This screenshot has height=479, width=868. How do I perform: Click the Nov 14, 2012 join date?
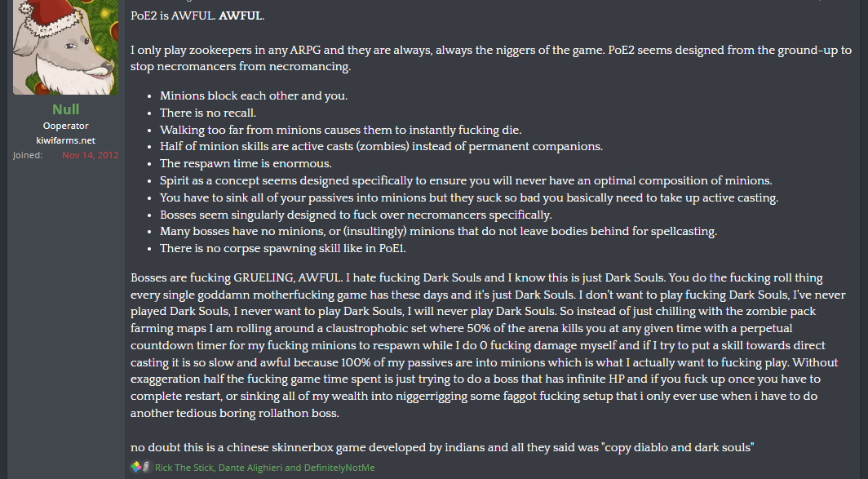tap(91, 155)
